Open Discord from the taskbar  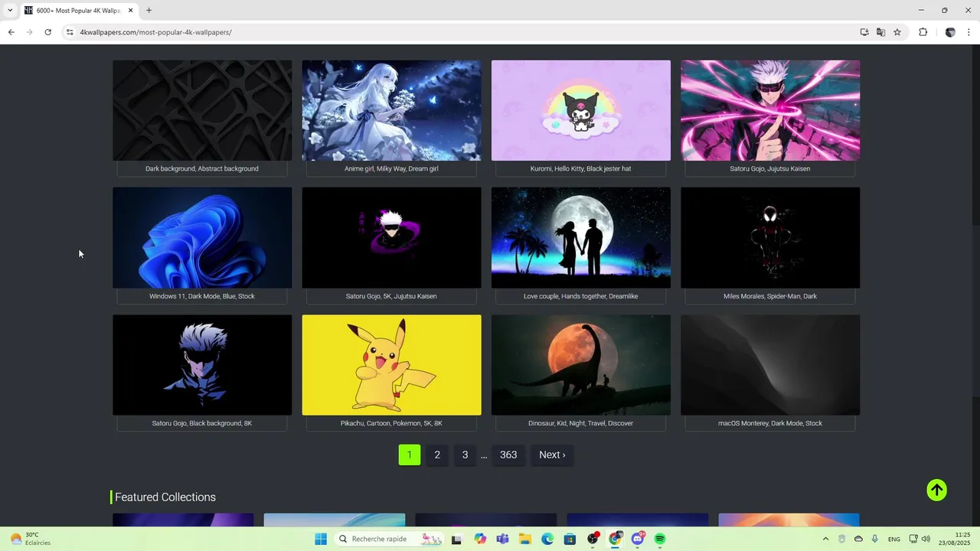pos(638,539)
